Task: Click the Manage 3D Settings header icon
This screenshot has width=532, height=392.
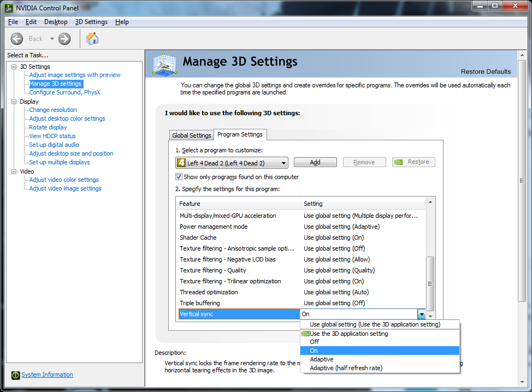Action: 165,64
